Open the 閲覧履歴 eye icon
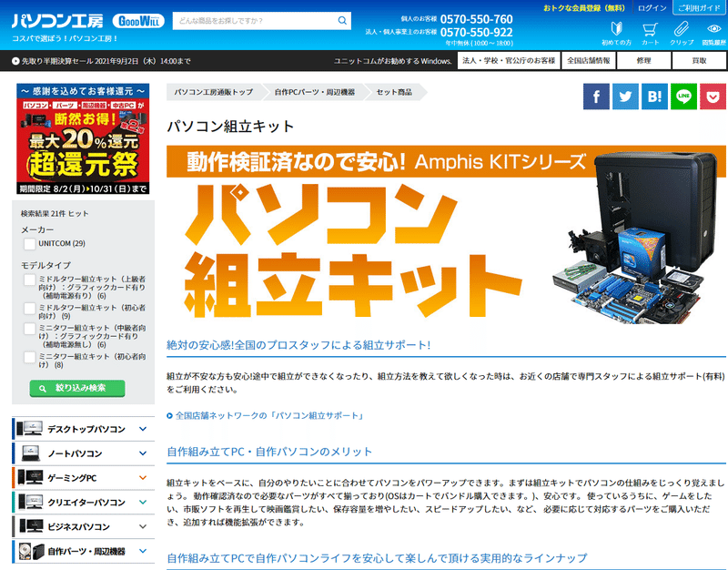Viewport: 728px width, 570px height. (713, 29)
